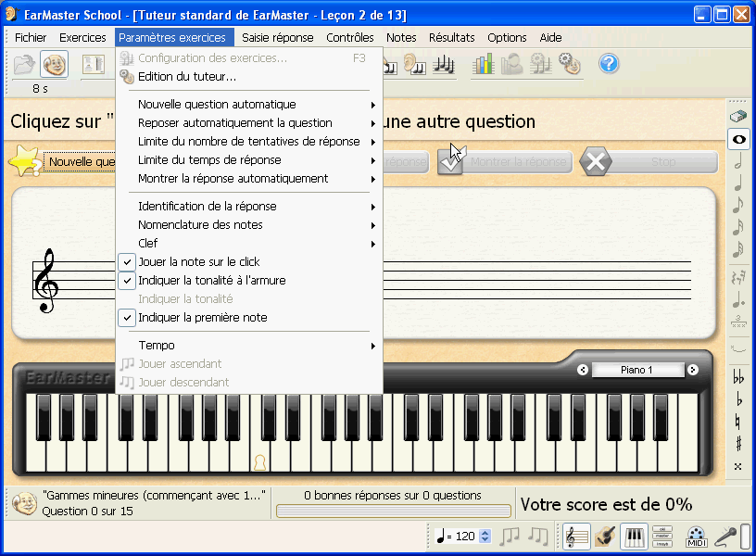Viewport: 756px width, 556px height.
Task: Open the colored bar chart results icon
Action: click(483, 64)
